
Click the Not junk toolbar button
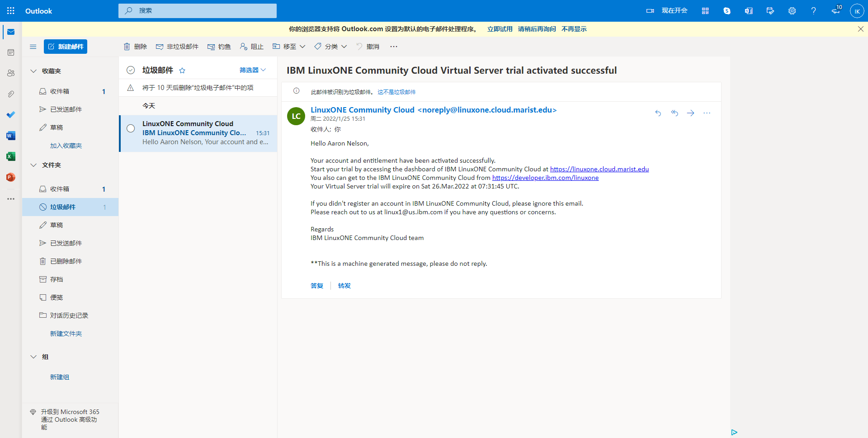177,47
